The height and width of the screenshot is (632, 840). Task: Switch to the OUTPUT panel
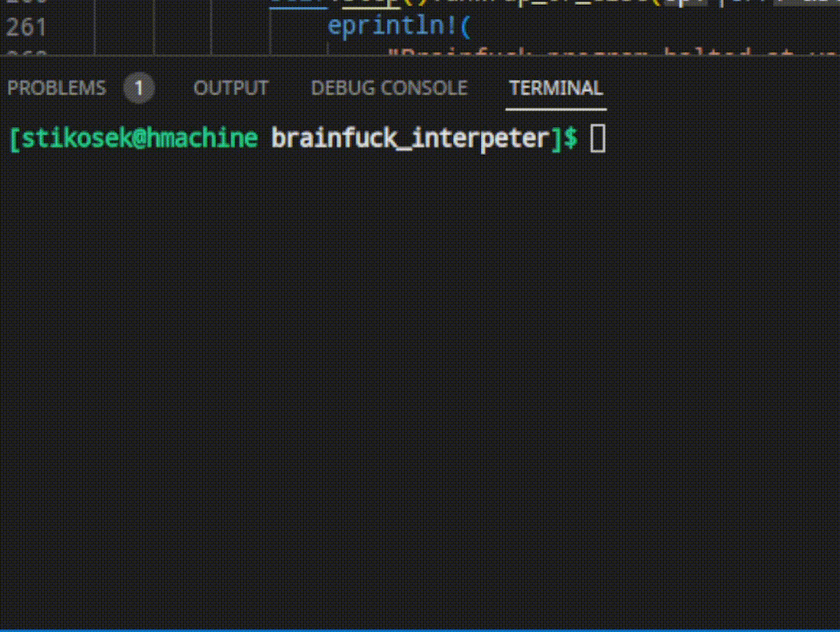[231, 88]
